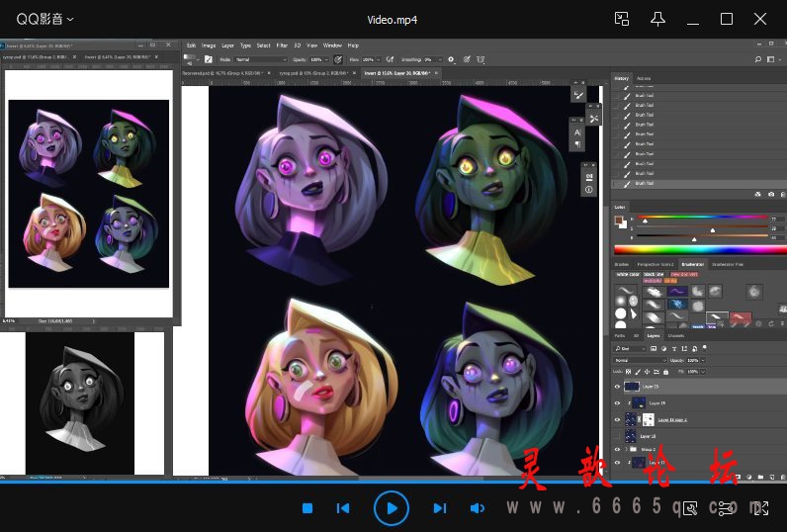Open the Filter menu
This screenshot has width=787, height=532.
click(282, 45)
